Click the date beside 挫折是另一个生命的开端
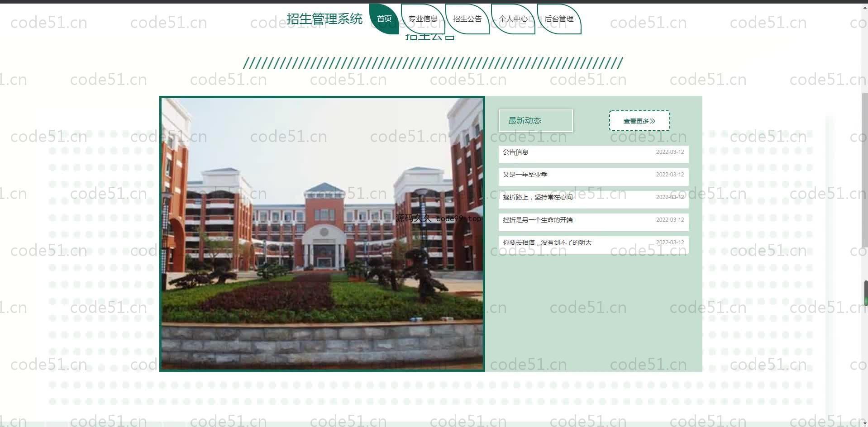Viewport: 868px width, 427px height. tap(670, 220)
